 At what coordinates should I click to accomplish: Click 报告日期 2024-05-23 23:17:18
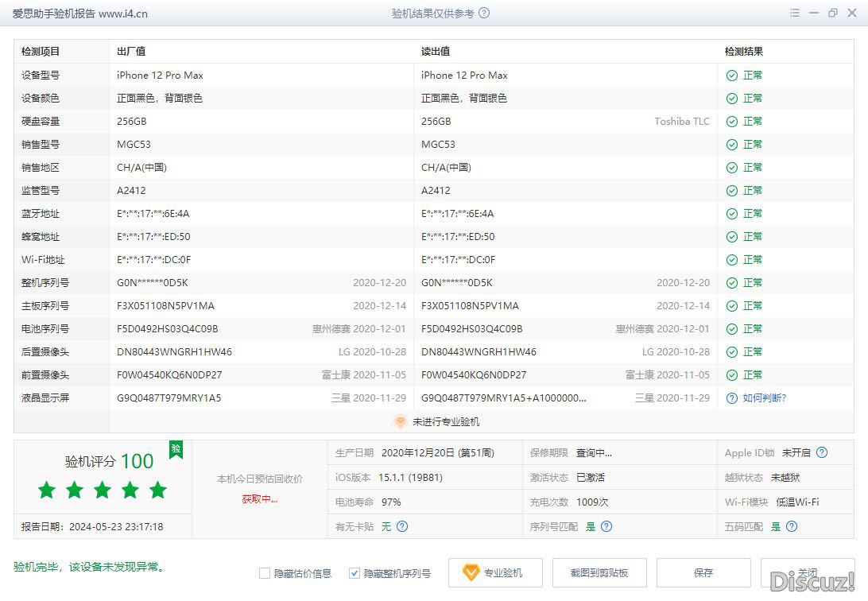tap(92, 526)
